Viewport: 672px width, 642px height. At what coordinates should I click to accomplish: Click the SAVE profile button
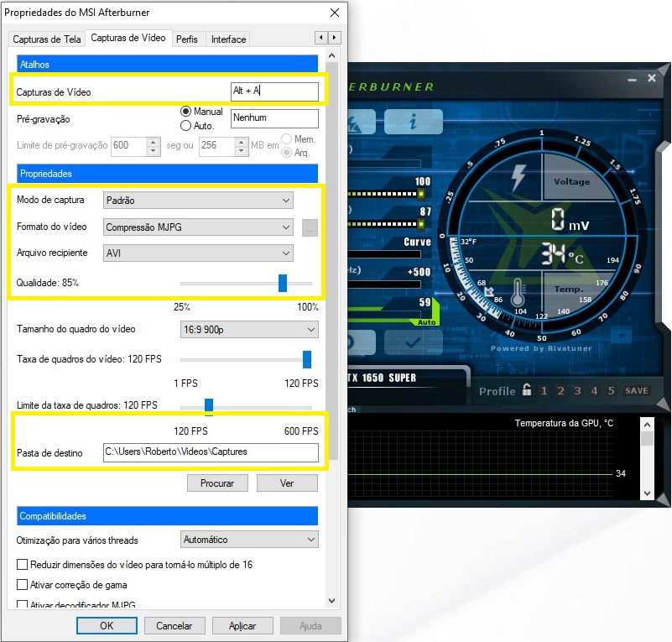[637, 390]
